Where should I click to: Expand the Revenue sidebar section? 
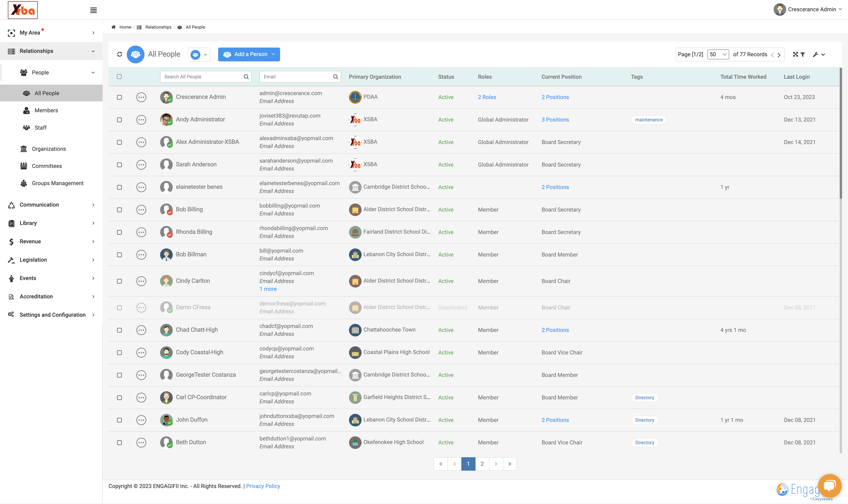(x=51, y=242)
